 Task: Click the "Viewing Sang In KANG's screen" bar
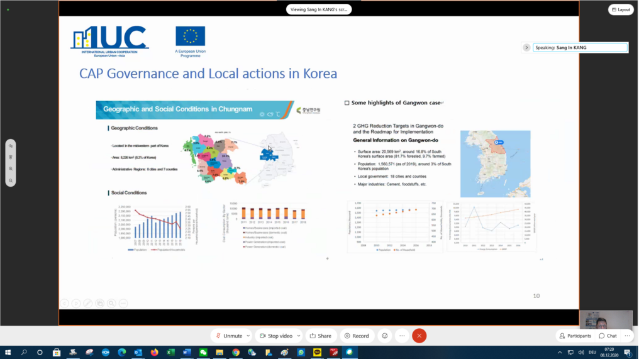click(318, 9)
